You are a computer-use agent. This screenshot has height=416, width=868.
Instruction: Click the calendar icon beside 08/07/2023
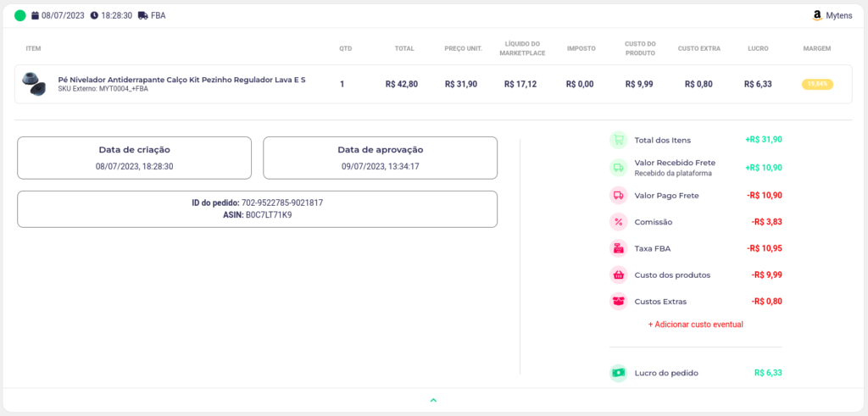point(35,15)
